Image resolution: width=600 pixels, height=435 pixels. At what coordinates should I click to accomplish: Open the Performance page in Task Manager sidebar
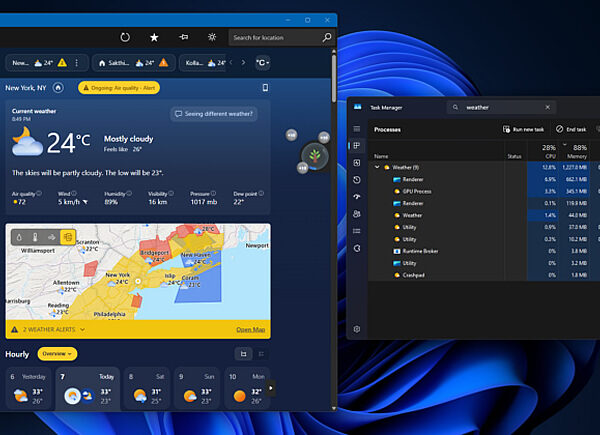click(357, 163)
